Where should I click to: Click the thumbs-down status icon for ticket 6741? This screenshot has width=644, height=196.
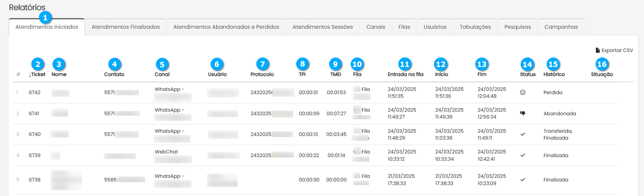click(522, 113)
